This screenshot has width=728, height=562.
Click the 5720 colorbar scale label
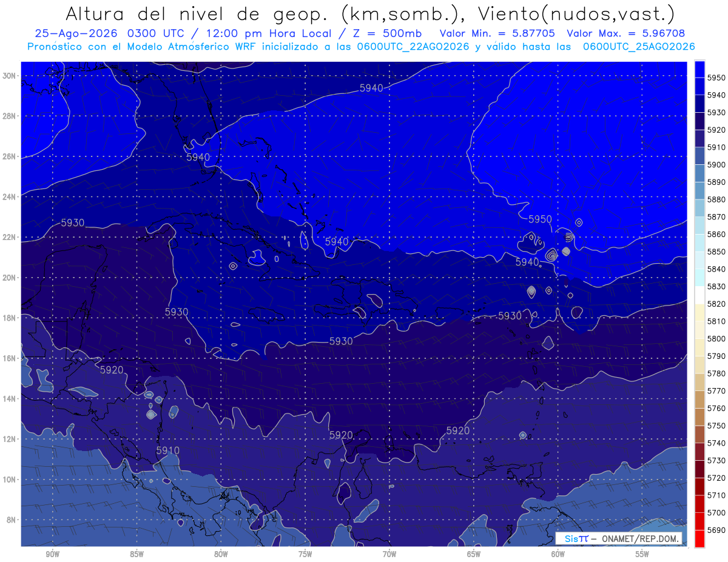pos(717,478)
